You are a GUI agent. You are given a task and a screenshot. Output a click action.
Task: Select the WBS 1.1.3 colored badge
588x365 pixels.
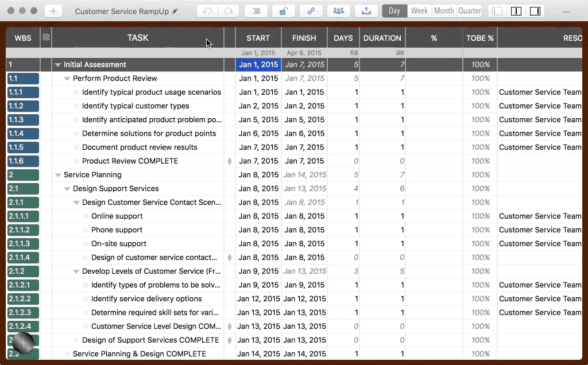23,120
